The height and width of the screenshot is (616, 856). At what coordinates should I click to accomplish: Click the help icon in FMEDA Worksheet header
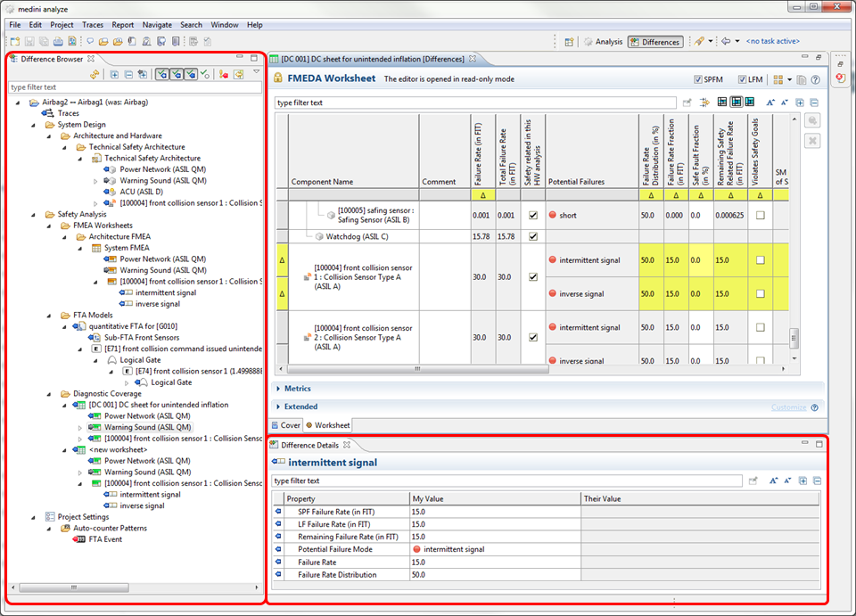(815, 80)
